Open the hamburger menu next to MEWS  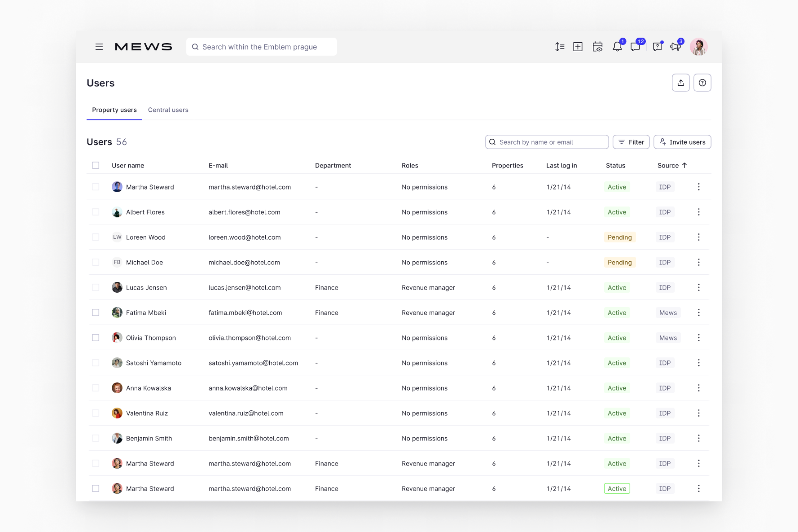pos(99,47)
